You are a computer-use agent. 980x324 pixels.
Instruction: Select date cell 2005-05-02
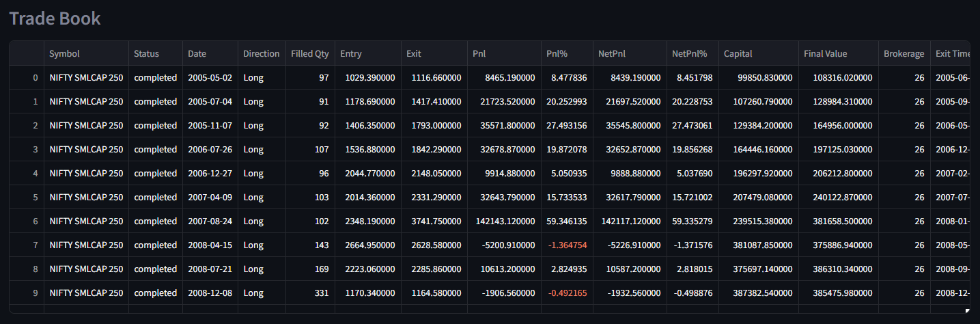pos(210,78)
